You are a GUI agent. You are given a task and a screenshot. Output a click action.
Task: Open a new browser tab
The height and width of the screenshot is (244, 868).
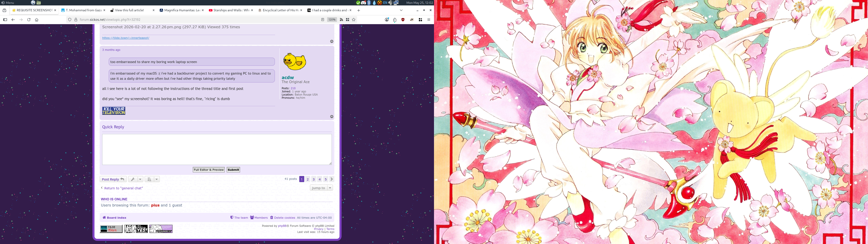[359, 10]
